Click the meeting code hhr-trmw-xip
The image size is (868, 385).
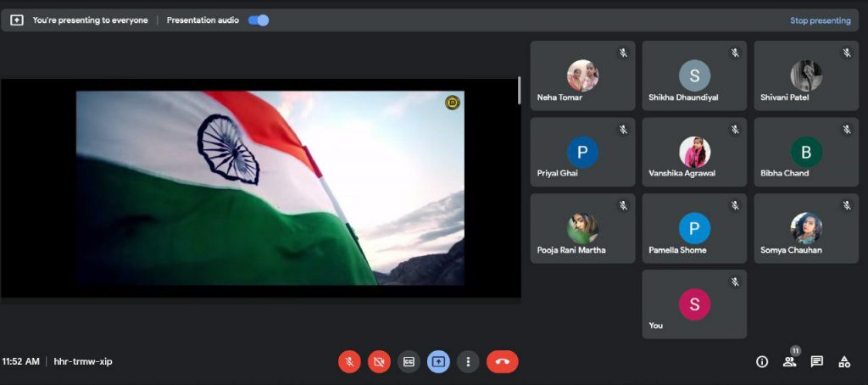(83, 362)
